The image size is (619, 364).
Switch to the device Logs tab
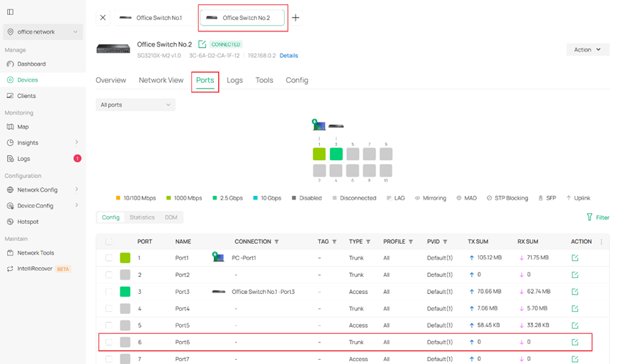coord(235,80)
